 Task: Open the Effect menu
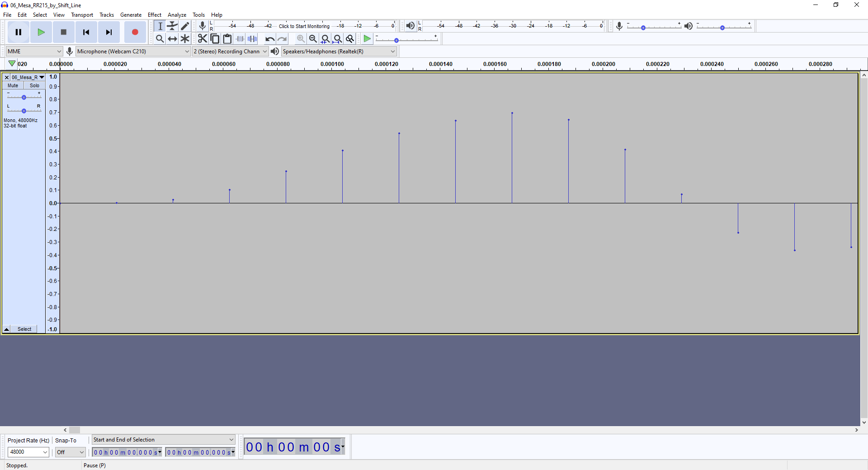[x=155, y=15]
